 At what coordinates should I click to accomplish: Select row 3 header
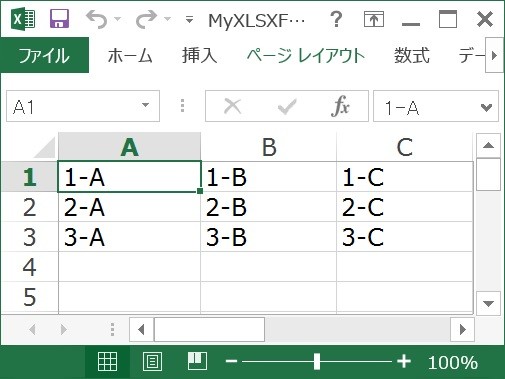click(29, 237)
